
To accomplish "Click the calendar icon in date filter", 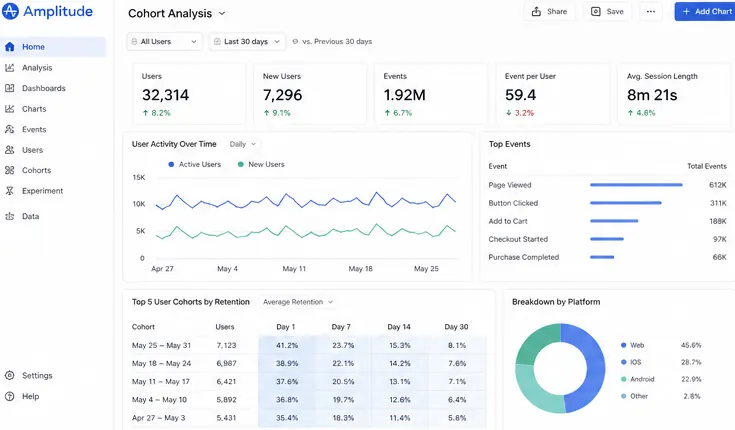I will (217, 41).
